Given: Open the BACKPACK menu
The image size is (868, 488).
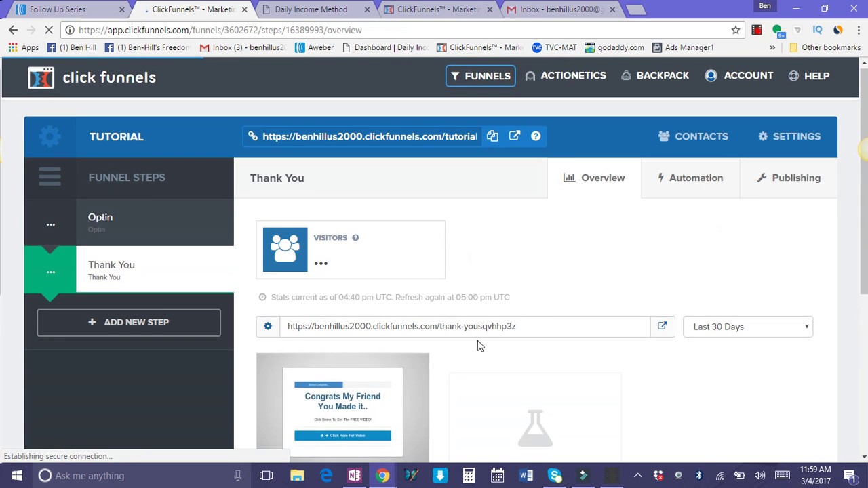Looking at the screenshot, I should coord(655,76).
